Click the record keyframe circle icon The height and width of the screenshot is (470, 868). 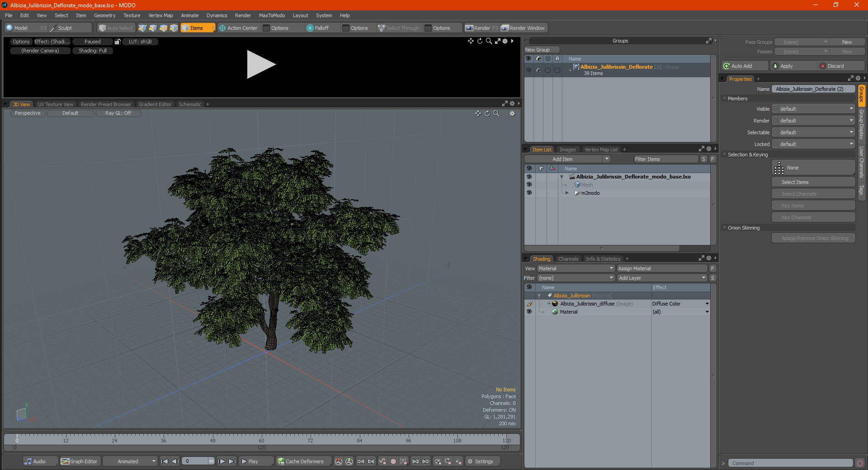(393, 461)
